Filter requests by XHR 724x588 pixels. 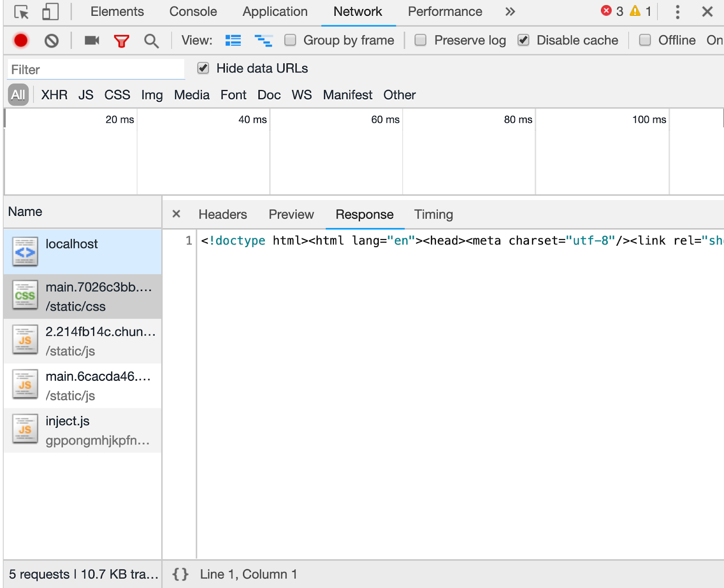[x=54, y=95]
